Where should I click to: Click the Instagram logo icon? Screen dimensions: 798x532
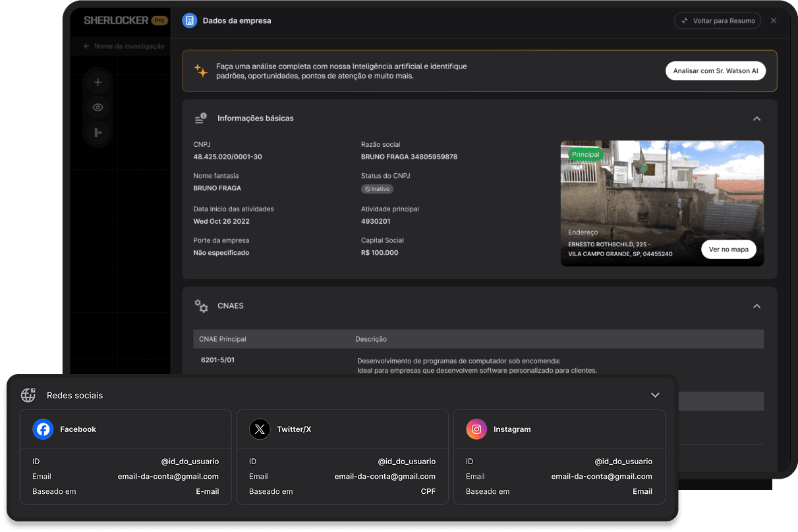[476, 429]
